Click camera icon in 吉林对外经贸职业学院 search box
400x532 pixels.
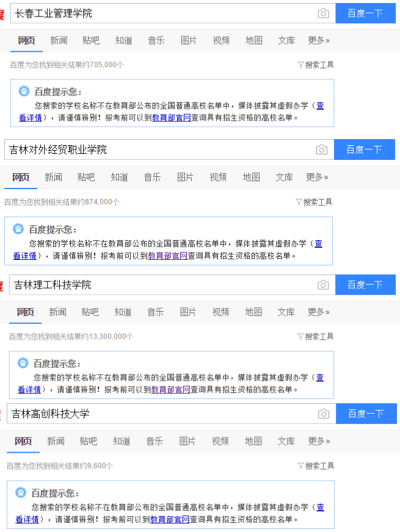click(x=322, y=149)
